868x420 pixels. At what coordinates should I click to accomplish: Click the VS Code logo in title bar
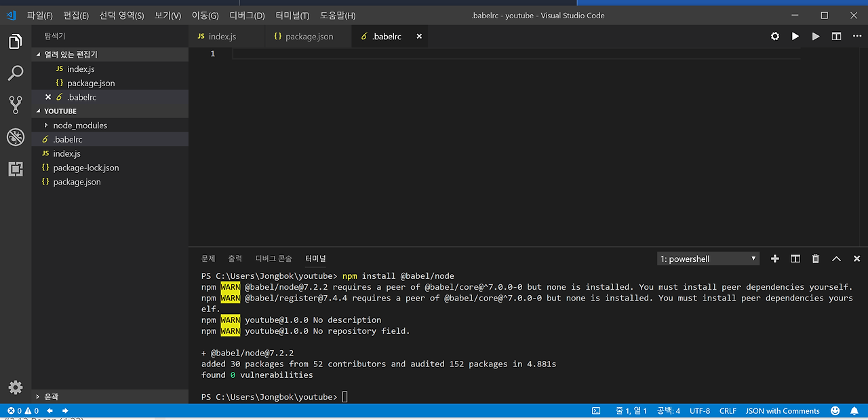12,15
